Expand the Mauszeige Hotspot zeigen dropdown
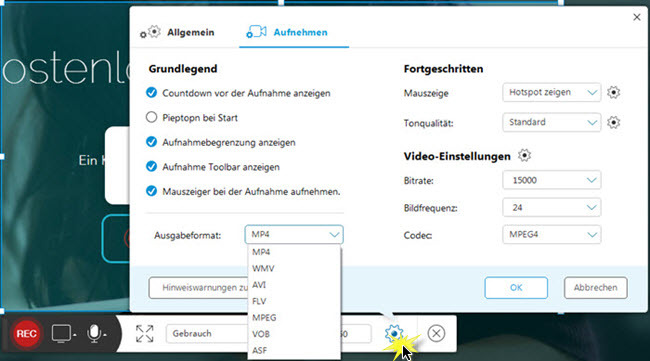 tap(552, 92)
